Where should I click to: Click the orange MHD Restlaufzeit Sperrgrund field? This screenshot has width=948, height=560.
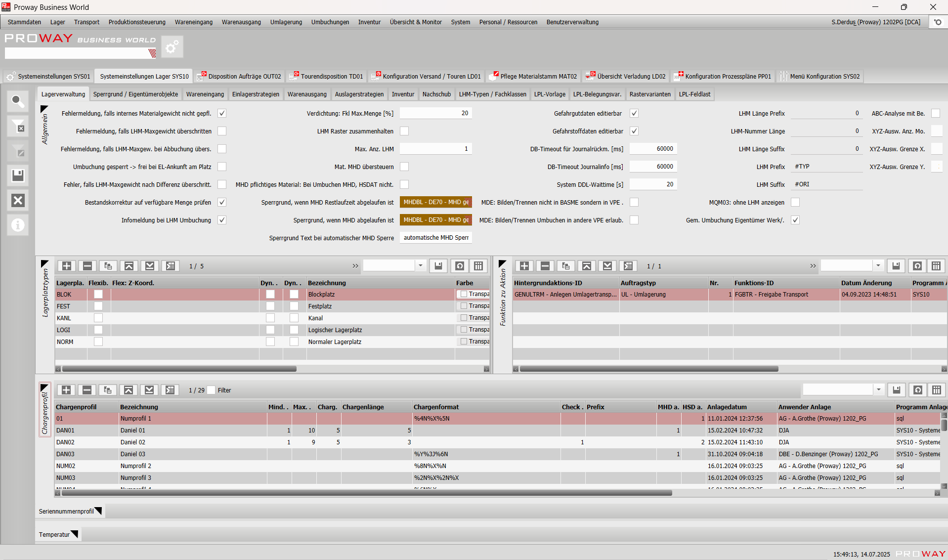pyautogui.click(x=435, y=202)
